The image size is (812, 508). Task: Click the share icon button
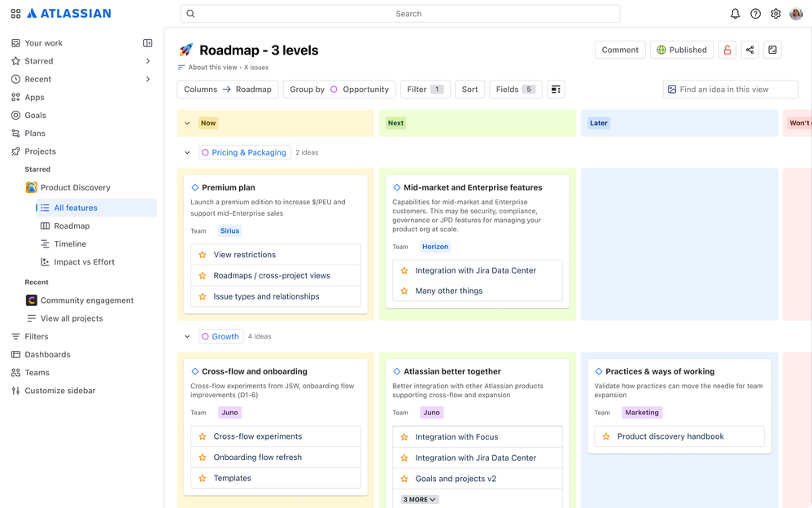click(x=750, y=50)
